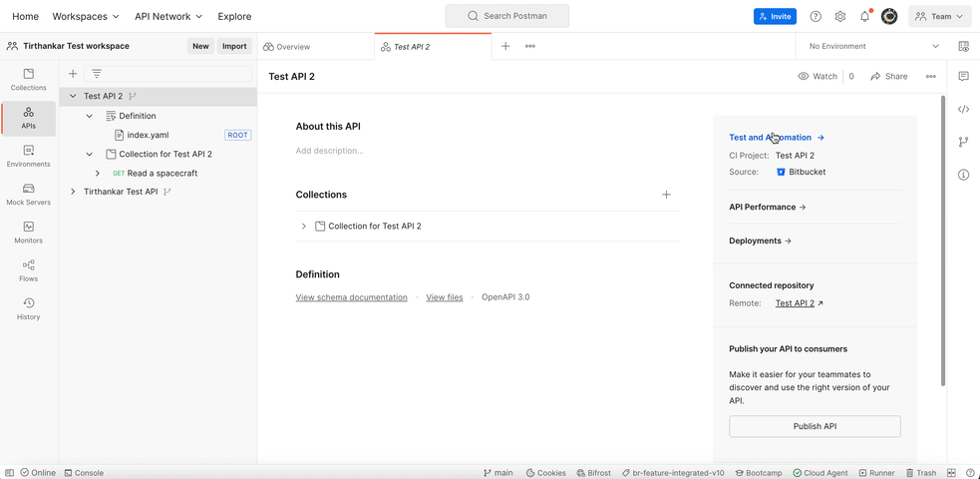Image resolution: width=980 pixels, height=479 pixels.
Task: Open the No Environment dropdown
Action: [873, 46]
